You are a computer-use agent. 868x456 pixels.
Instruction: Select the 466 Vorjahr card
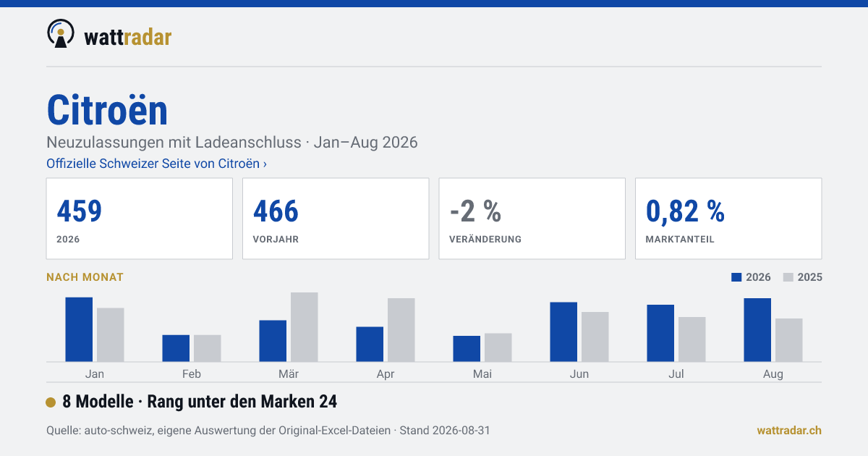click(336, 219)
